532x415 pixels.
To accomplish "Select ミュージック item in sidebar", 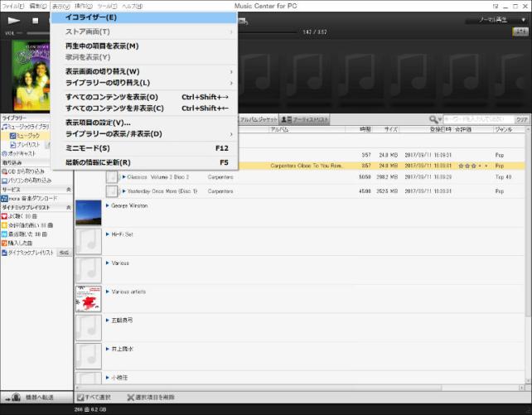I will pyautogui.click(x=25, y=136).
